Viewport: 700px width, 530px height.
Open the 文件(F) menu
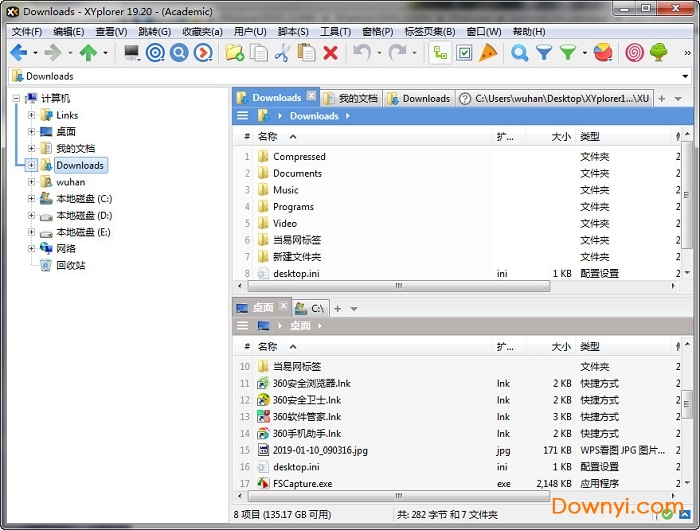27,32
